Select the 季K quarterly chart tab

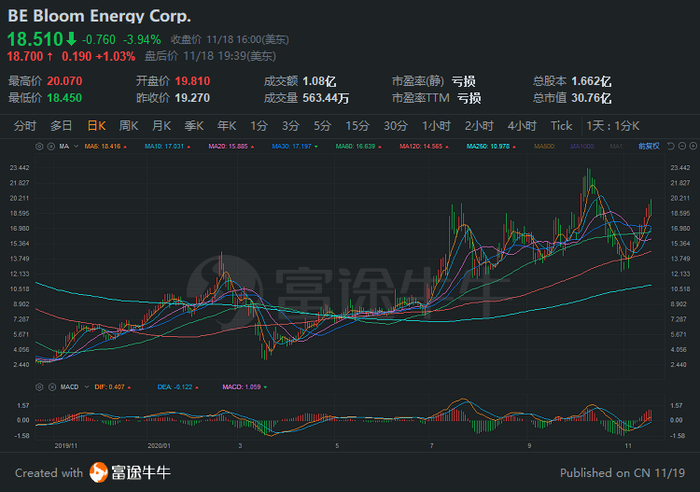tap(194, 126)
